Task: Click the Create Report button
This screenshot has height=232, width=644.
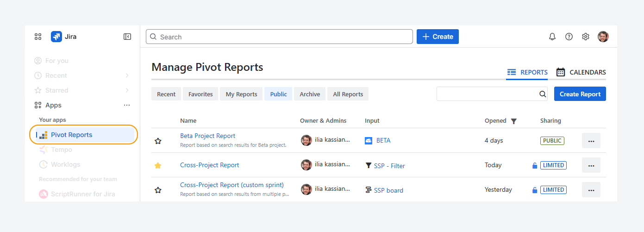Action: tap(580, 94)
